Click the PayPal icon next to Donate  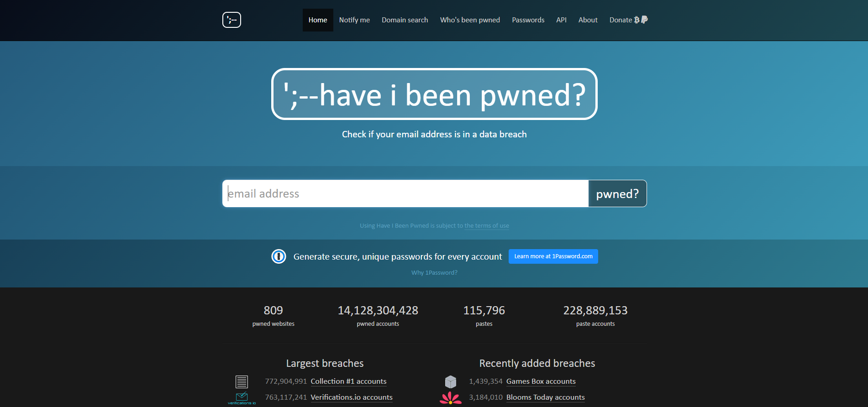pyautogui.click(x=644, y=20)
